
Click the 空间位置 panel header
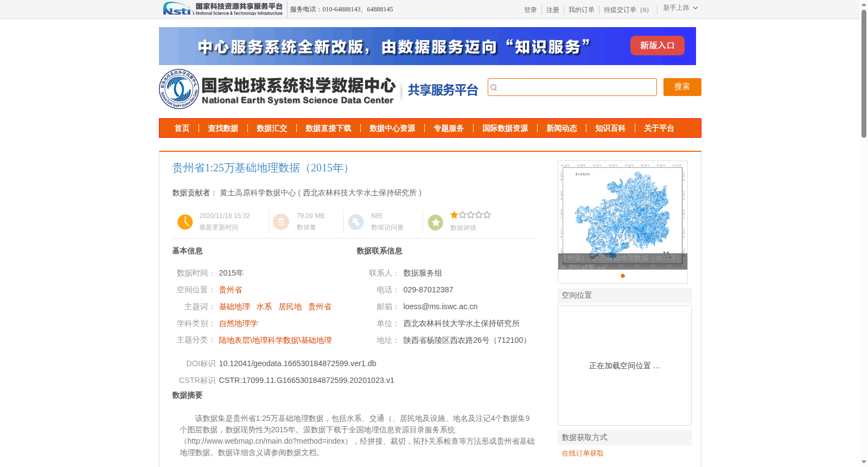click(x=625, y=295)
